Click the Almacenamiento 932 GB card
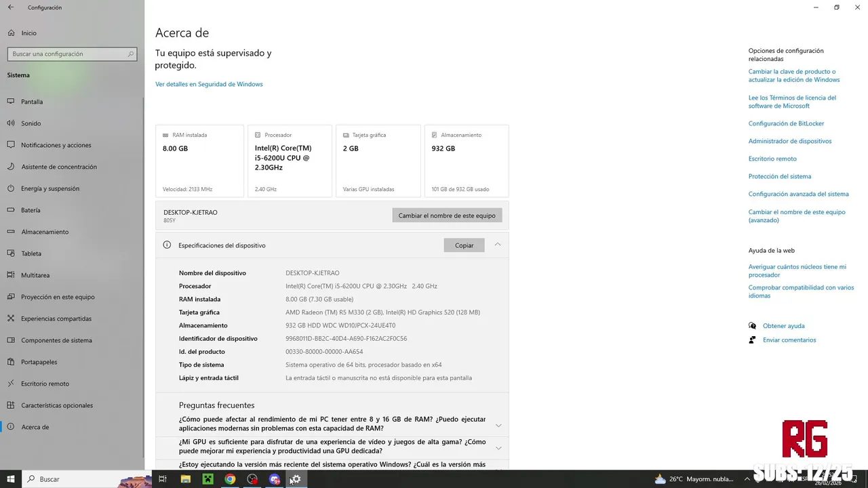The height and width of the screenshot is (488, 868). (x=467, y=161)
